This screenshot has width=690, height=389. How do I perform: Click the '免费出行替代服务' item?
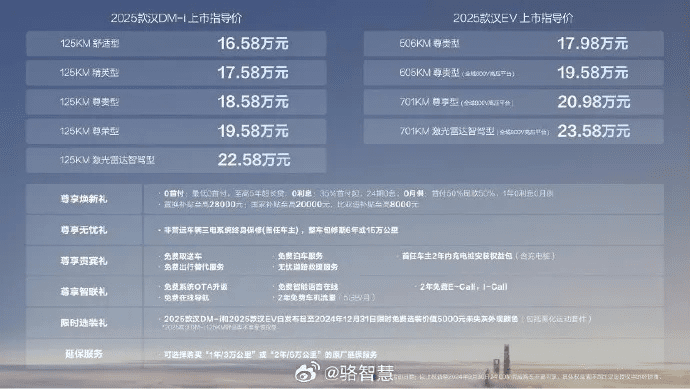tap(194, 267)
